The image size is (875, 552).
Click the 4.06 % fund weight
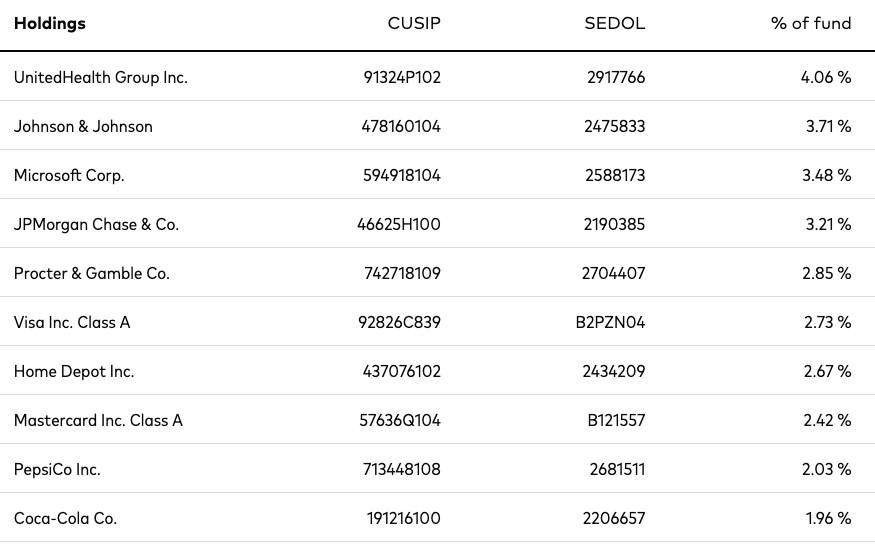click(x=825, y=77)
